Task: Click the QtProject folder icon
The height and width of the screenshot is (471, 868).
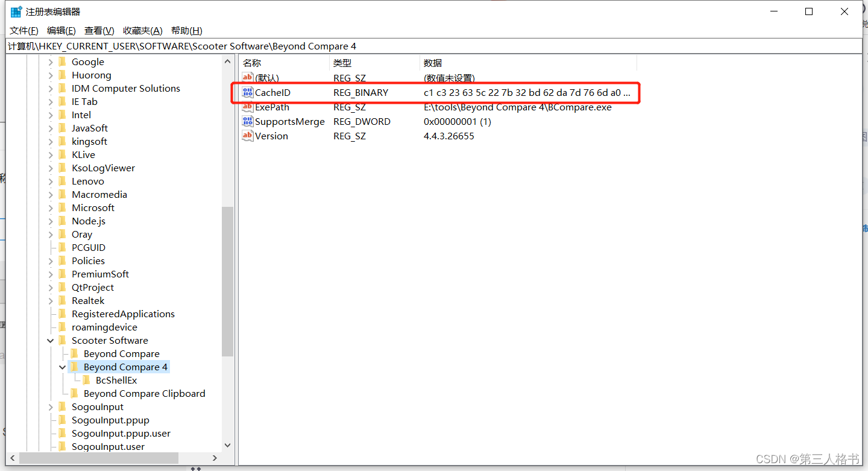Action: click(x=63, y=287)
